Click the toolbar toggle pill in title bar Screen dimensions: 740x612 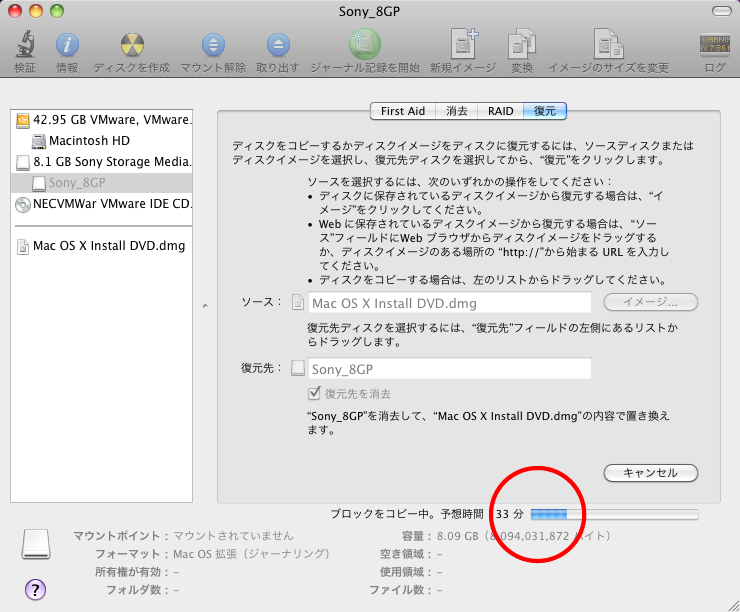[721, 11]
